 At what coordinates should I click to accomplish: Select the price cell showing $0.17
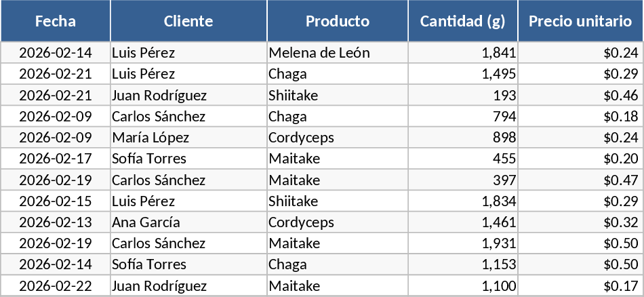click(580, 286)
